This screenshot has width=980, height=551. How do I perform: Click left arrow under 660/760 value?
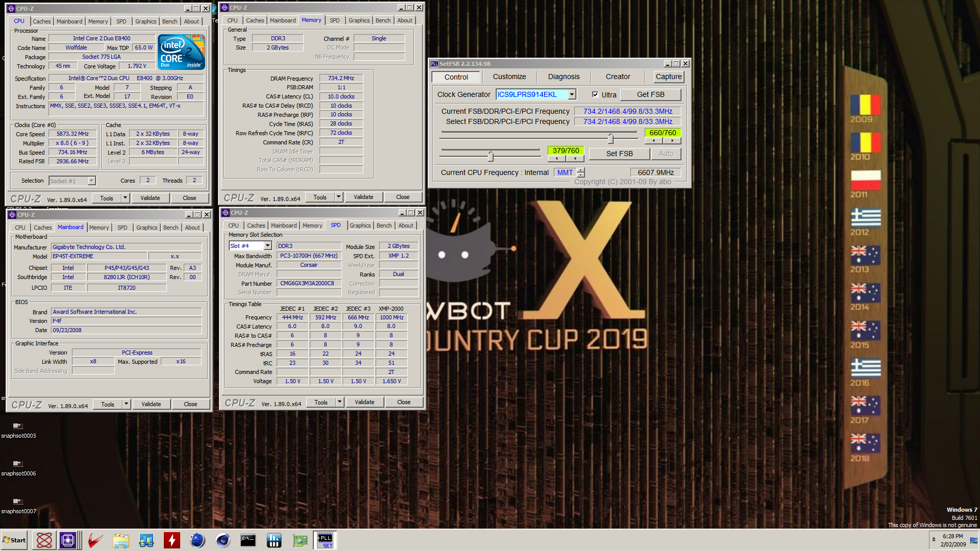(x=654, y=140)
